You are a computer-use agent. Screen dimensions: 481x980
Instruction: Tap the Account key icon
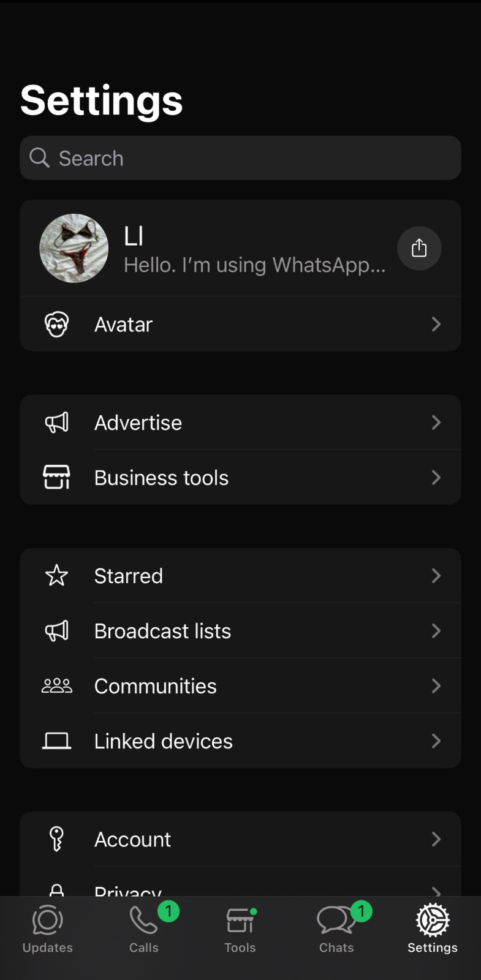[56, 839]
